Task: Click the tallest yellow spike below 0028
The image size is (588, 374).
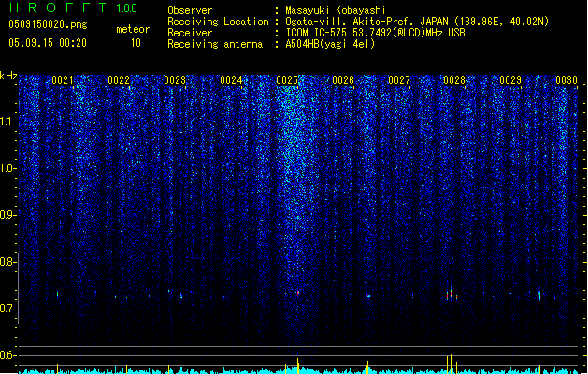Action: click(451, 364)
